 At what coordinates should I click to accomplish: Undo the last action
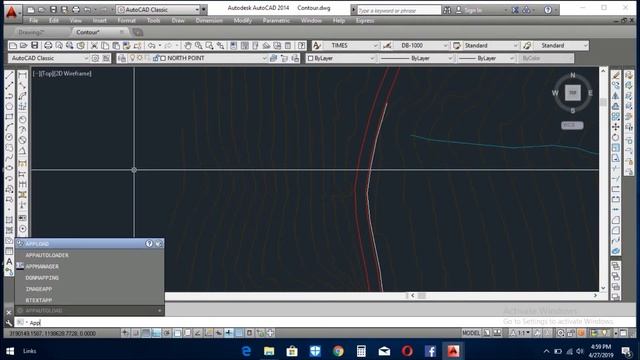pos(151,46)
